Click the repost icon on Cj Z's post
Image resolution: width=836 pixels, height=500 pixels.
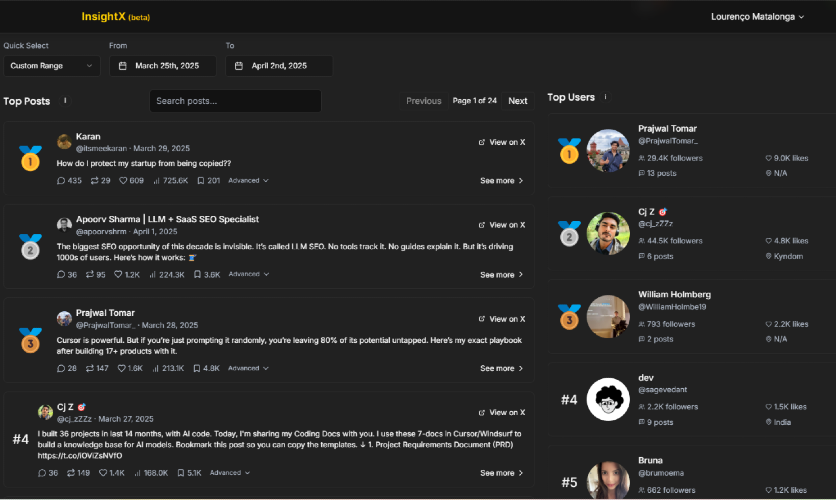coord(70,473)
